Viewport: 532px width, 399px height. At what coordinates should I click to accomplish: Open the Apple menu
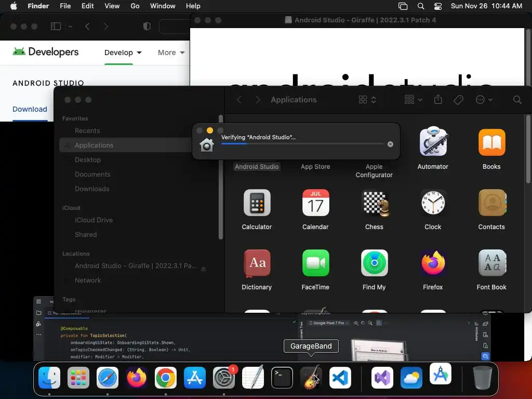[x=14, y=6]
